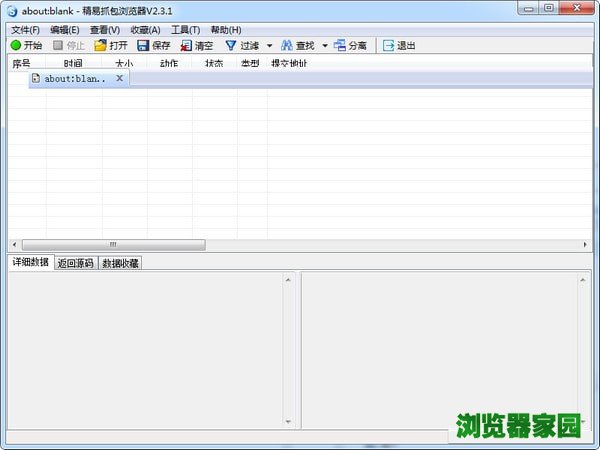Switch to the 详细数据 tab
The image size is (600, 450).
pyautogui.click(x=31, y=262)
